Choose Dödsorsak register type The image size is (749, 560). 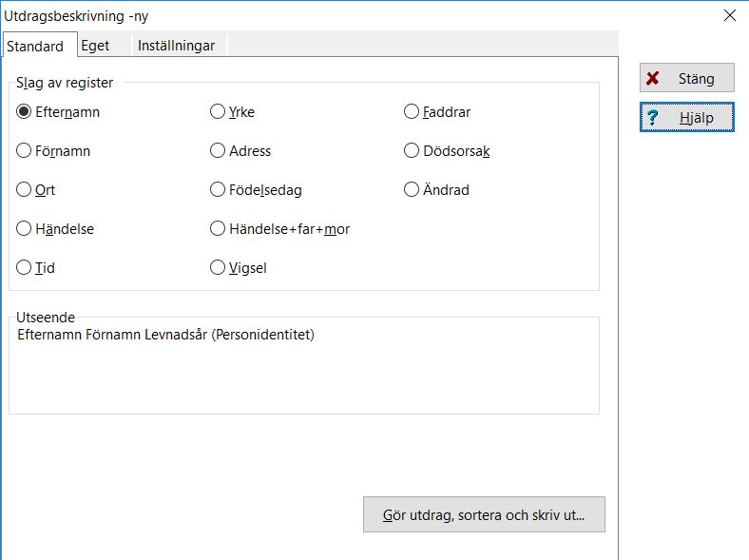[x=412, y=151]
